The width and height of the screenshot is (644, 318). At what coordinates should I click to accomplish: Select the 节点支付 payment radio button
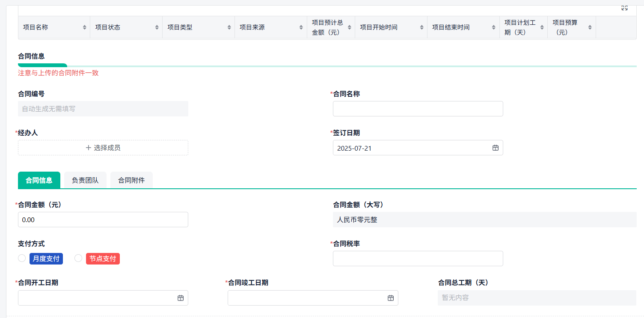(x=78, y=258)
